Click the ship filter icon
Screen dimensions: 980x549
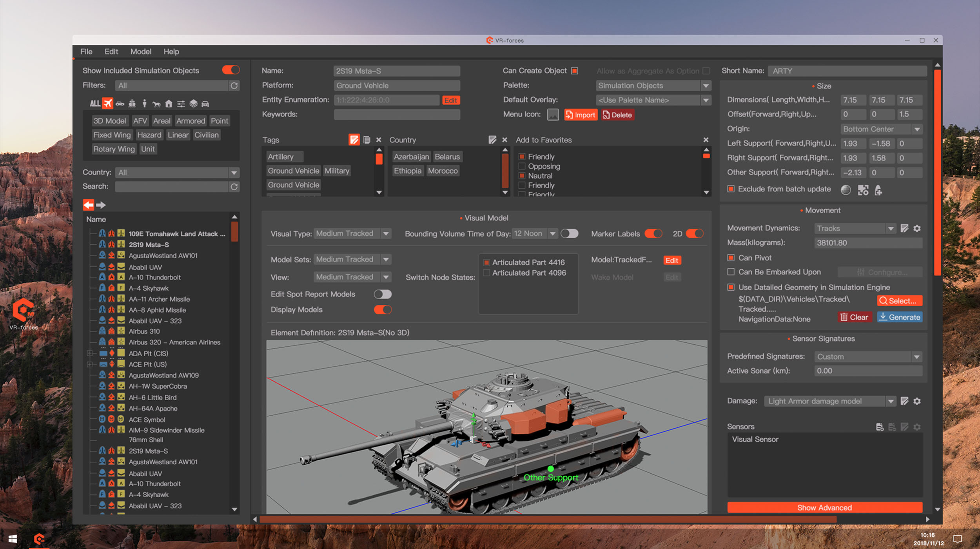tap(132, 104)
